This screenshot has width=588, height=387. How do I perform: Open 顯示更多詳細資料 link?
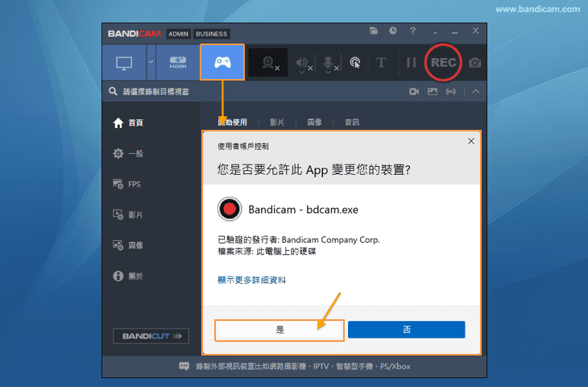pos(251,280)
